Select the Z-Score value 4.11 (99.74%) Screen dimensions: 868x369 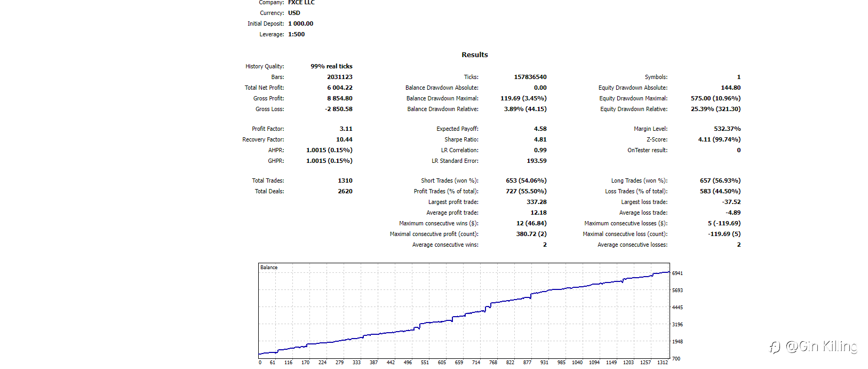click(720, 139)
